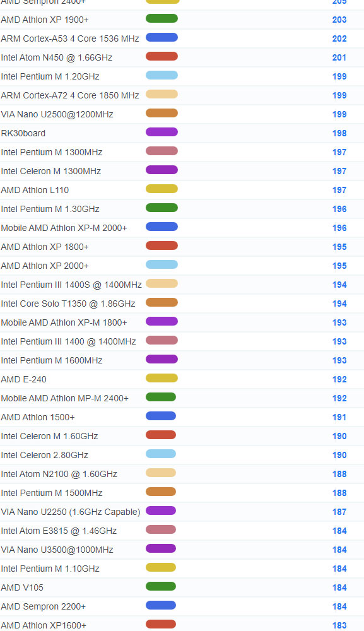Click Intel Pentium M 1.30GHz name

coord(50,209)
